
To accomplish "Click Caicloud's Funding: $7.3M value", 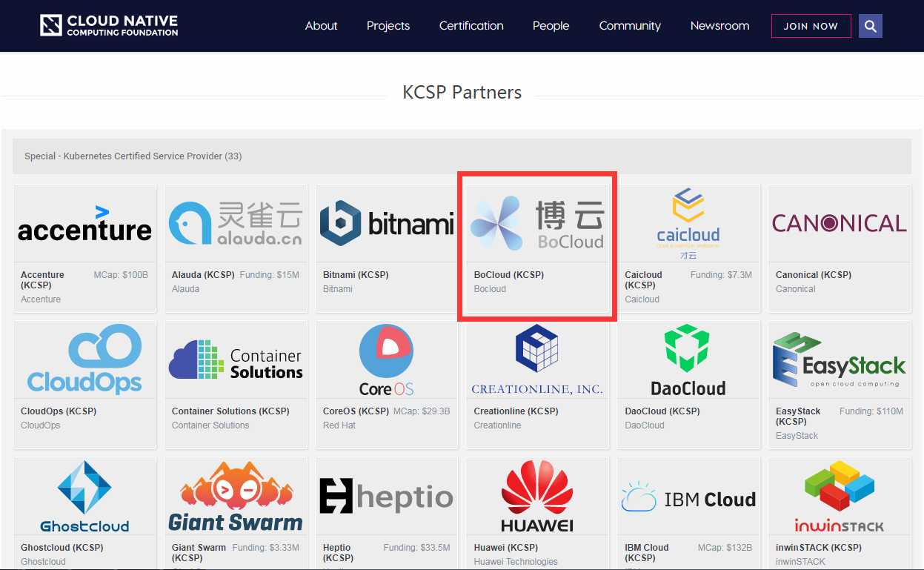I will [x=721, y=275].
